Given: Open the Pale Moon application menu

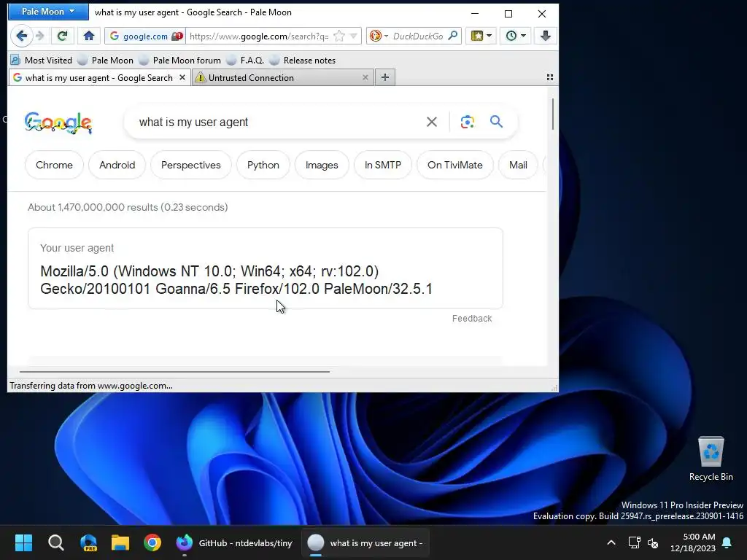Looking at the screenshot, I should [48, 12].
